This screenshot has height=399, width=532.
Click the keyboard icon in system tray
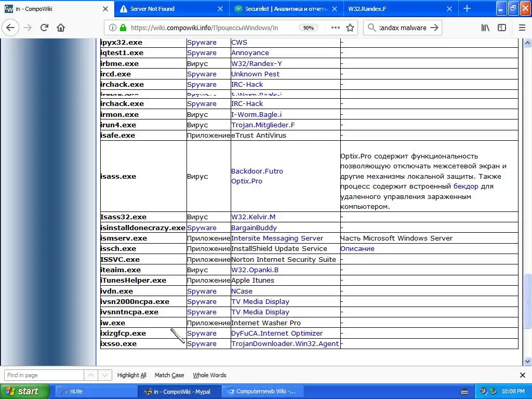point(464,392)
